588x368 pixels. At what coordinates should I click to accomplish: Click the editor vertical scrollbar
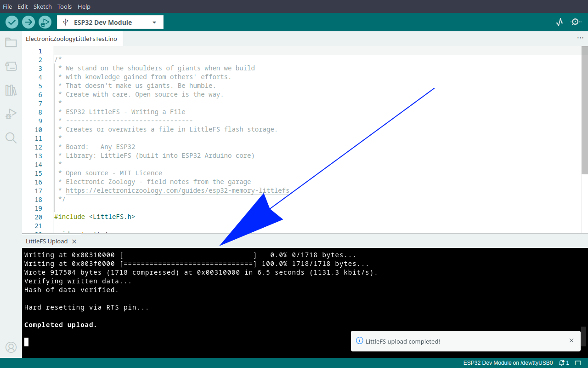pyautogui.click(x=585, y=110)
